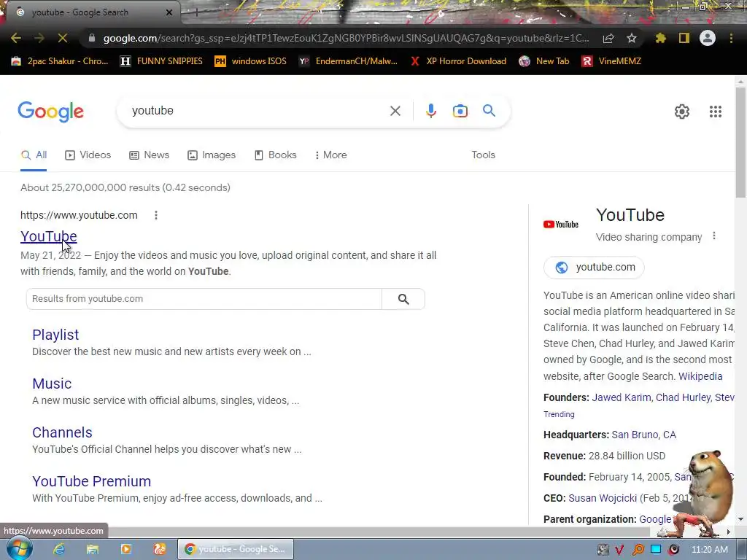747x560 pixels.
Task: Switch to the All results tab
Action: pos(34,155)
